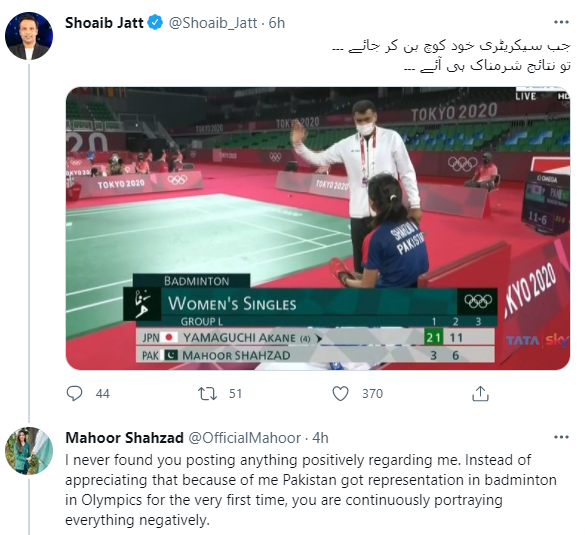
Task: Click the @OfficialMahoor handle
Action: click(x=244, y=438)
